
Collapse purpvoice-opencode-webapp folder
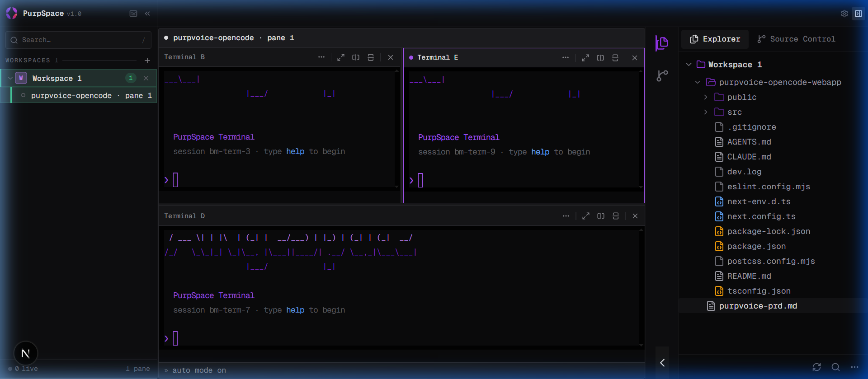click(698, 82)
